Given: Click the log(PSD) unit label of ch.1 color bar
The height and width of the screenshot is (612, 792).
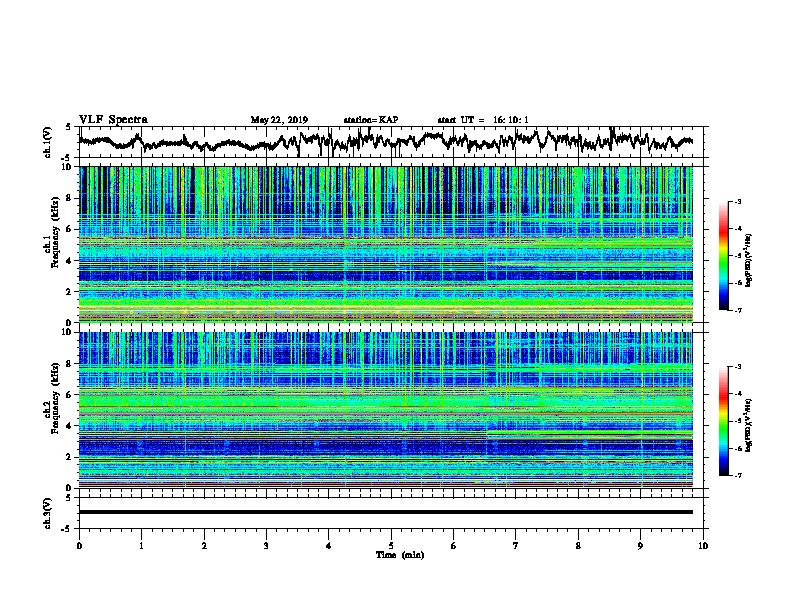Looking at the screenshot, I should tap(749, 261).
